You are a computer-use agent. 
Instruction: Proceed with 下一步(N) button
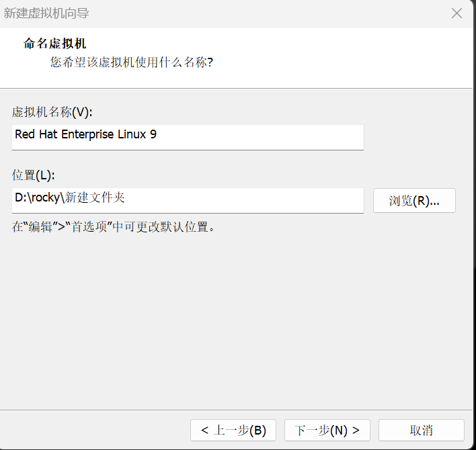(x=327, y=430)
